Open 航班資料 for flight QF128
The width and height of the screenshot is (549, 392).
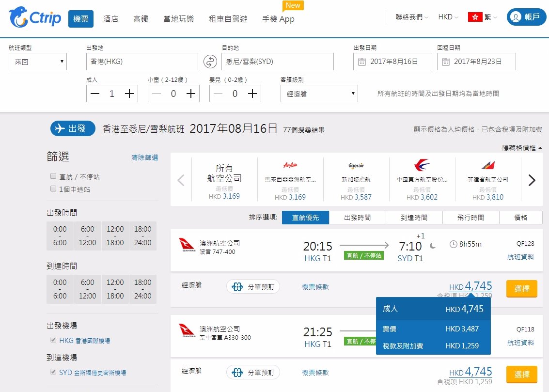(520, 256)
